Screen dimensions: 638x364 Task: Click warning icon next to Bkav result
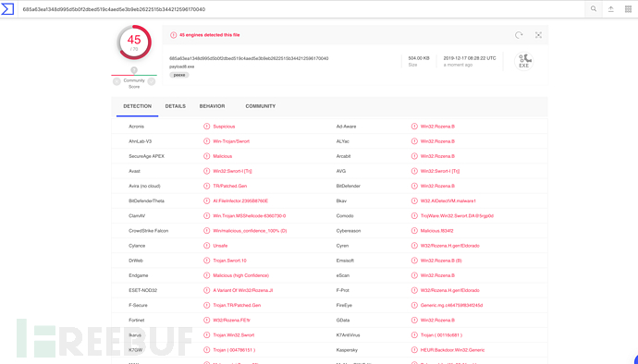click(414, 200)
